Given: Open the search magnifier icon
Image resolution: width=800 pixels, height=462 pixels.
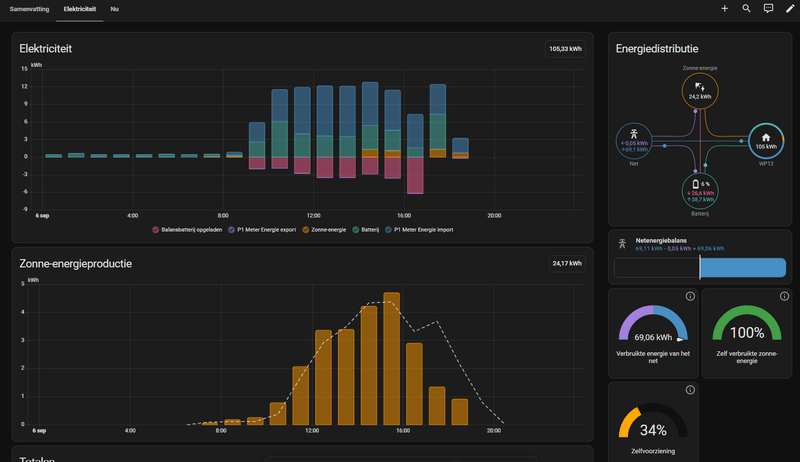Looking at the screenshot, I should tap(746, 9).
